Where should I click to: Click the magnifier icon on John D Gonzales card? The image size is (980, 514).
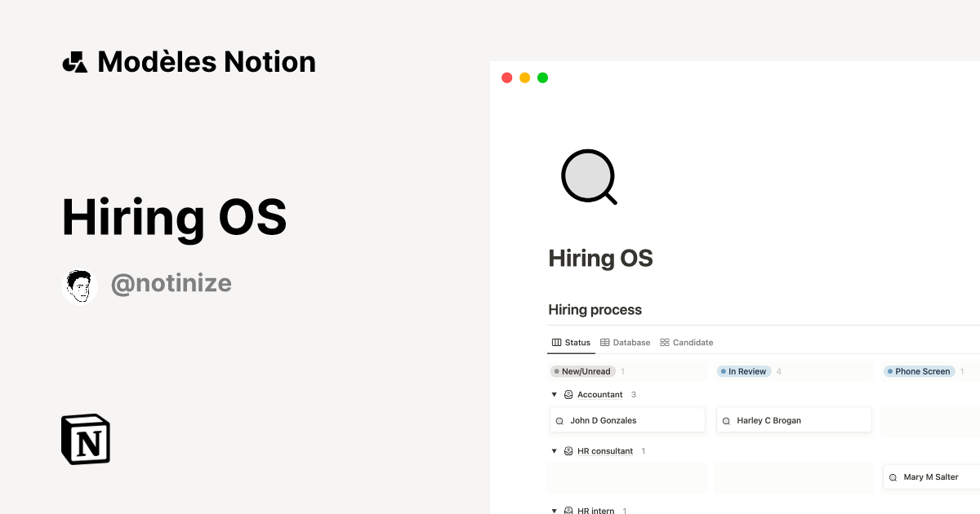[561, 419]
